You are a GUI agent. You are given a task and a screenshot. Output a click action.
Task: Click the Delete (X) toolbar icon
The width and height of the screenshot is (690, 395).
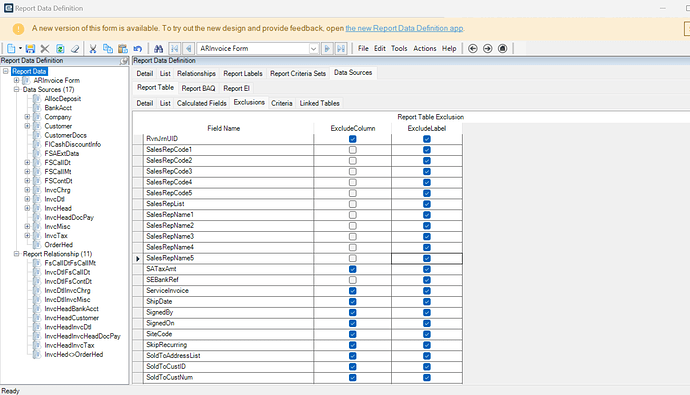[45, 48]
